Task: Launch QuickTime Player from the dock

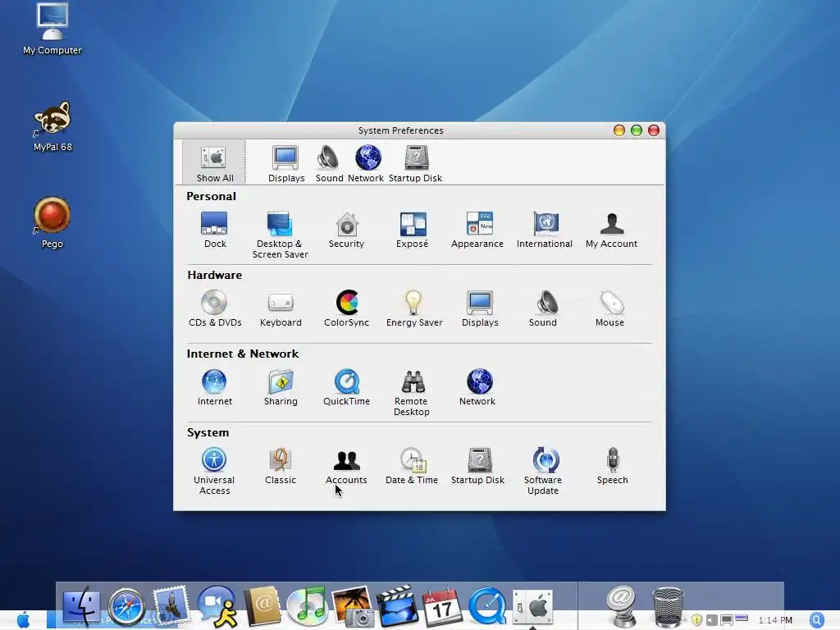Action: tap(487, 606)
